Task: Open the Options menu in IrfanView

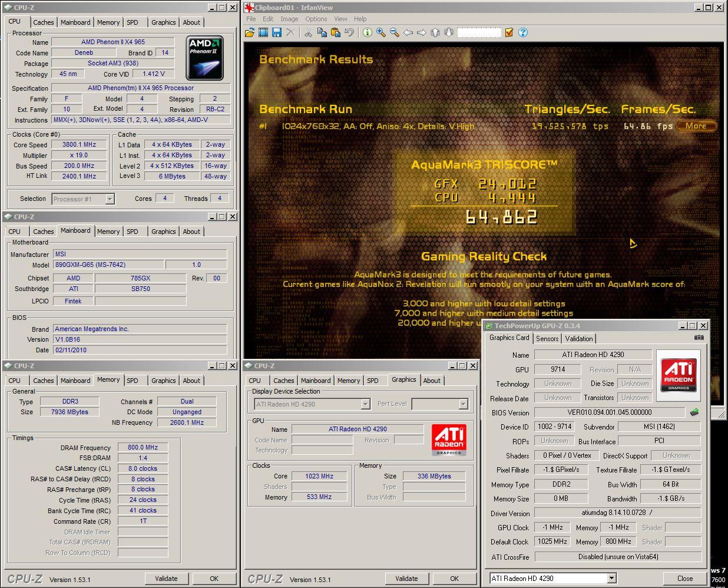Action: point(316,19)
